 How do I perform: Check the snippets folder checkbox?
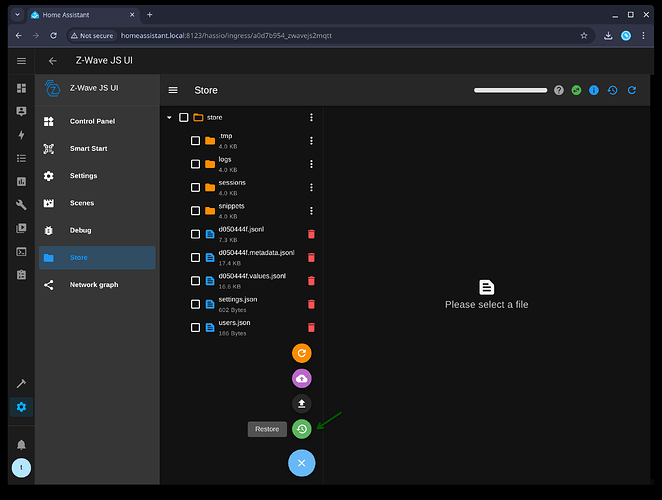[195, 210]
